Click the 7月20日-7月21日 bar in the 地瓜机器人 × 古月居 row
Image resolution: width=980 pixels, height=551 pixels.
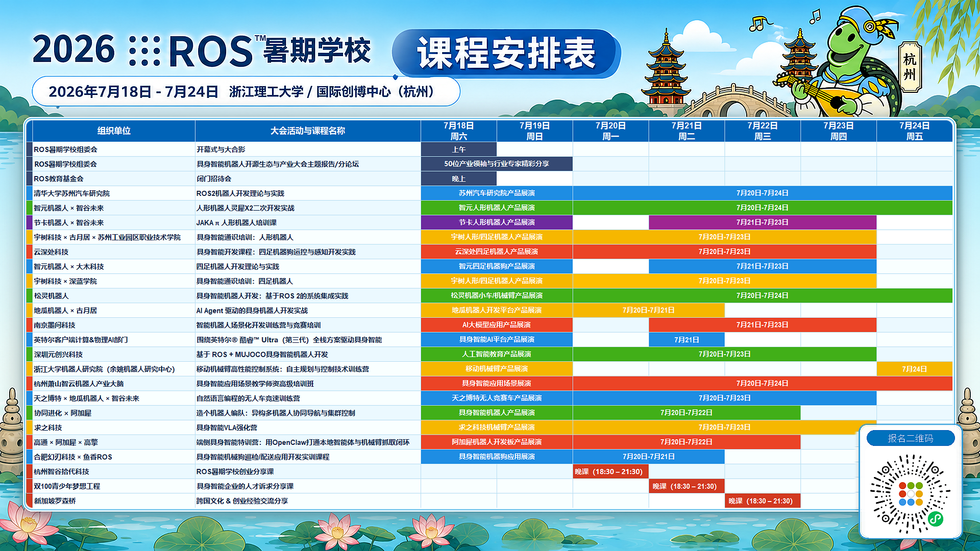point(649,310)
